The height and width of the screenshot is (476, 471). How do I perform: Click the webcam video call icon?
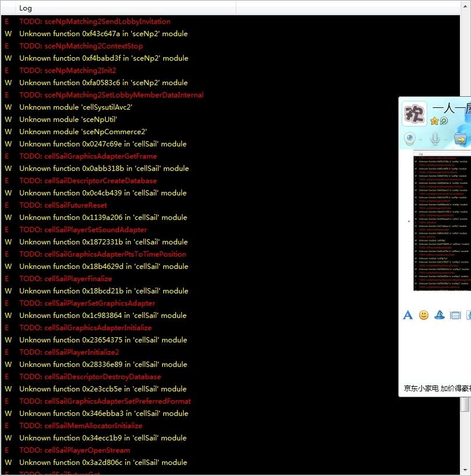pos(410,139)
